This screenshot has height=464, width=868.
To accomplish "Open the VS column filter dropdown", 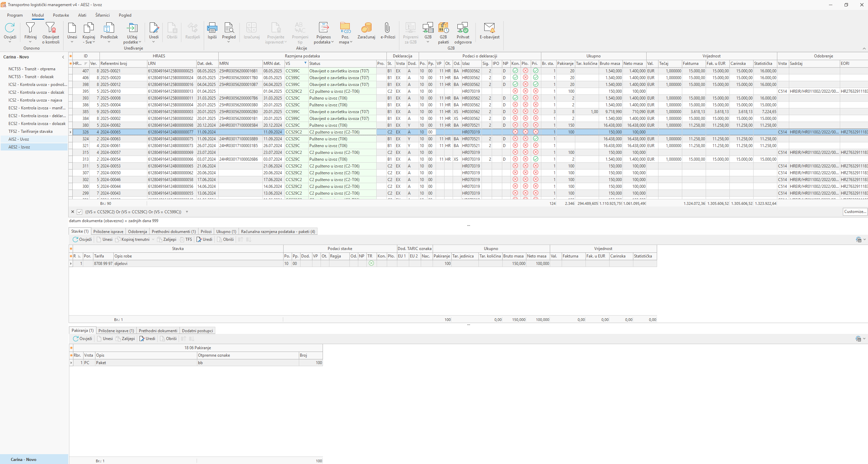I will (305, 63).
